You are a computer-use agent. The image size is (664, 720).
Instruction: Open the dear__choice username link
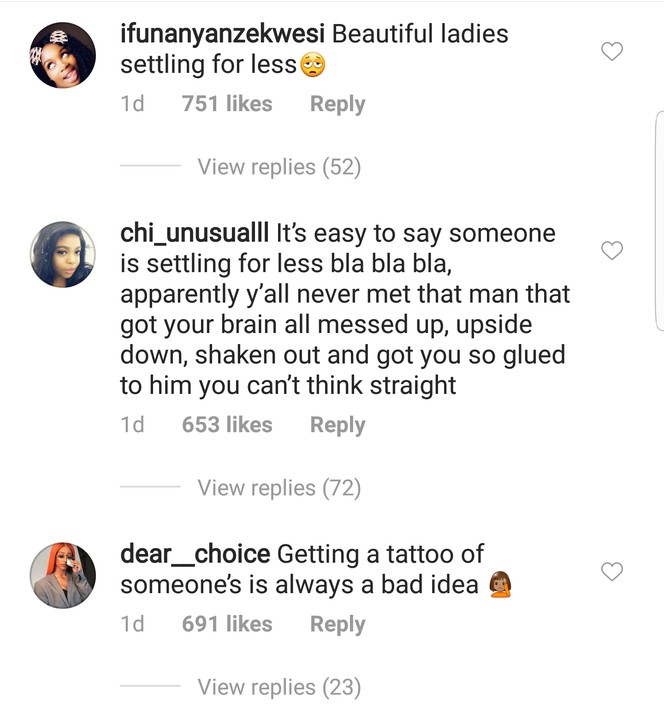pyautogui.click(x=195, y=553)
